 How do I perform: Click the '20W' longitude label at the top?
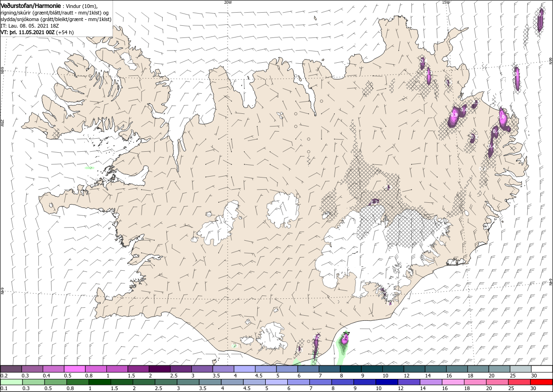point(228,2)
